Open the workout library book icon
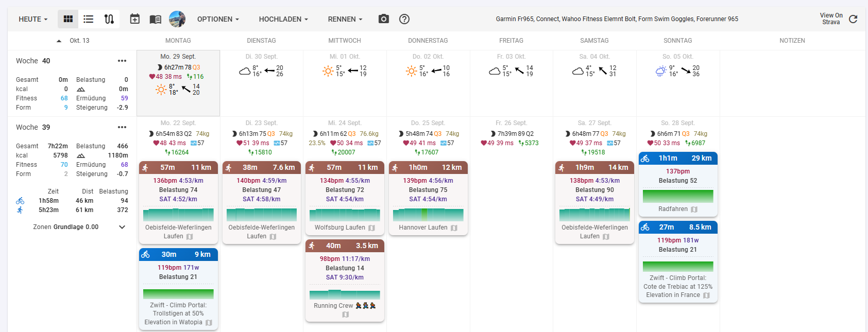Screen dimensions: 868x332 [x=155, y=19]
